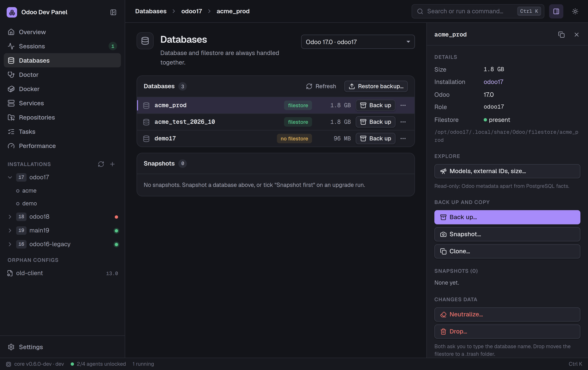
Task: Toggle the right detail panel icon
Action: click(556, 11)
